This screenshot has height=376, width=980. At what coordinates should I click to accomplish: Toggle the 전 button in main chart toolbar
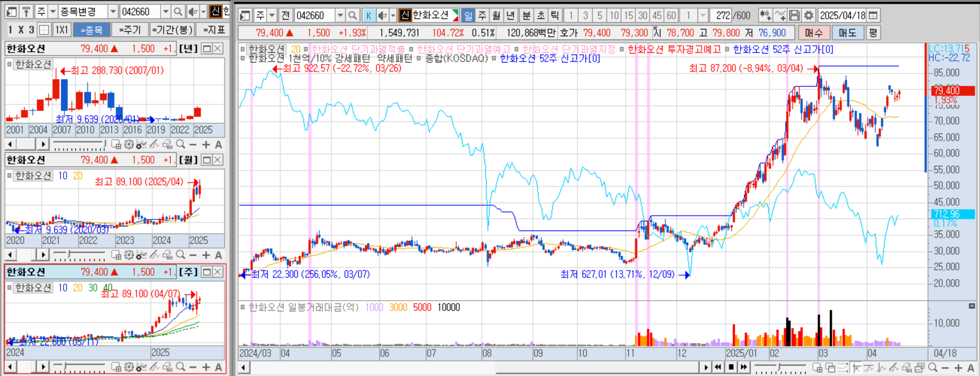(285, 16)
